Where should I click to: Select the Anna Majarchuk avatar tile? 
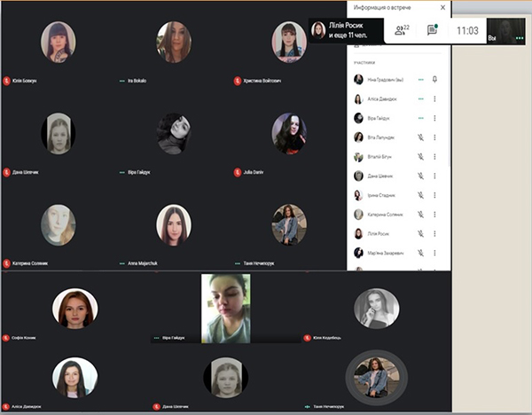174,224
